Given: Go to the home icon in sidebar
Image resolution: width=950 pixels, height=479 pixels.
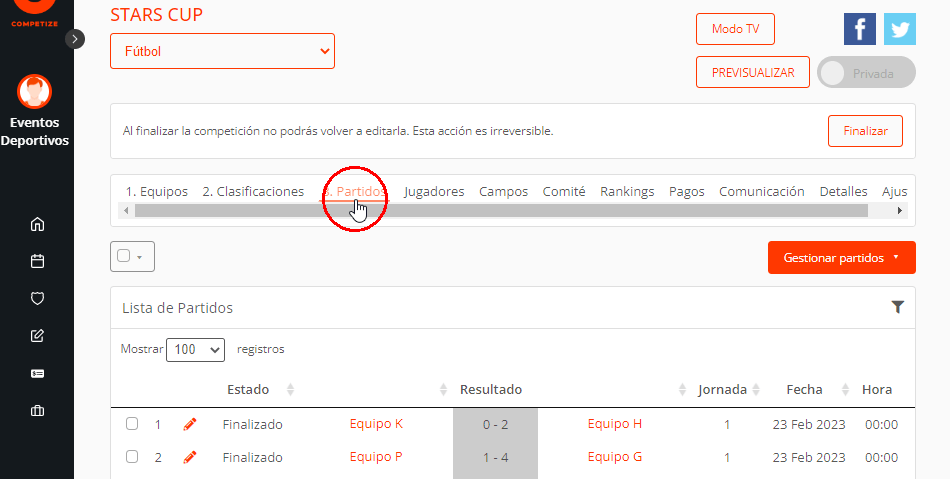Looking at the screenshot, I should point(38,224).
